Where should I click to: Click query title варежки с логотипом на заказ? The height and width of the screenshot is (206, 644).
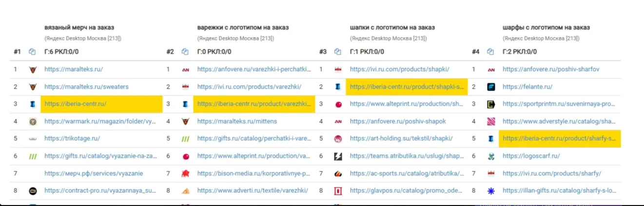(x=243, y=28)
